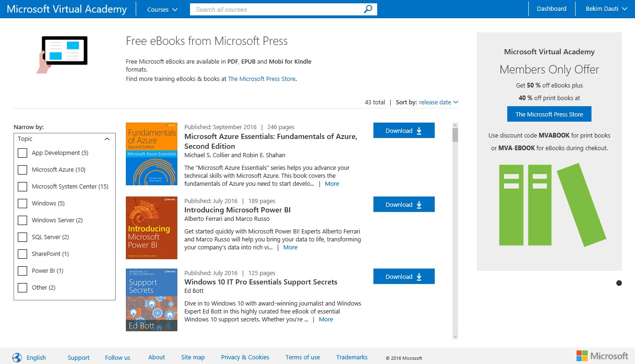Click the book list scroll up arrow
Image resolution: width=635 pixels, height=364 pixels.
[455, 125]
